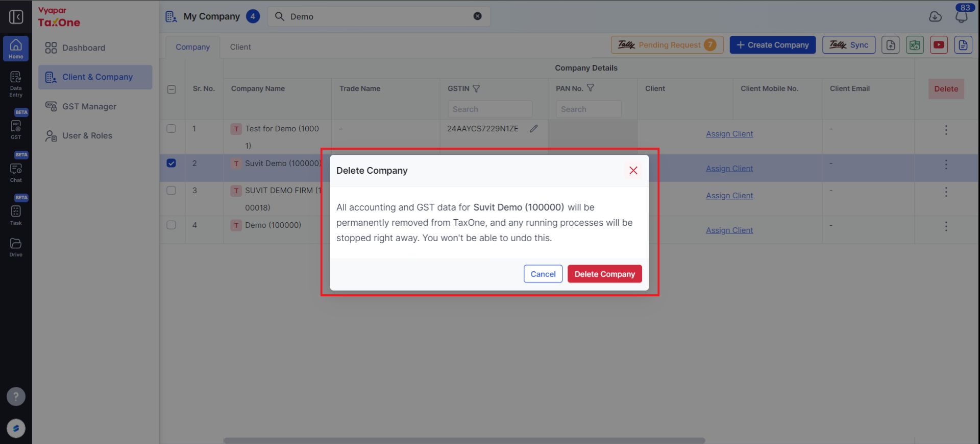The height and width of the screenshot is (444, 980).
Task: Open the help question mark icon
Action: pyautogui.click(x=16, y=396)
